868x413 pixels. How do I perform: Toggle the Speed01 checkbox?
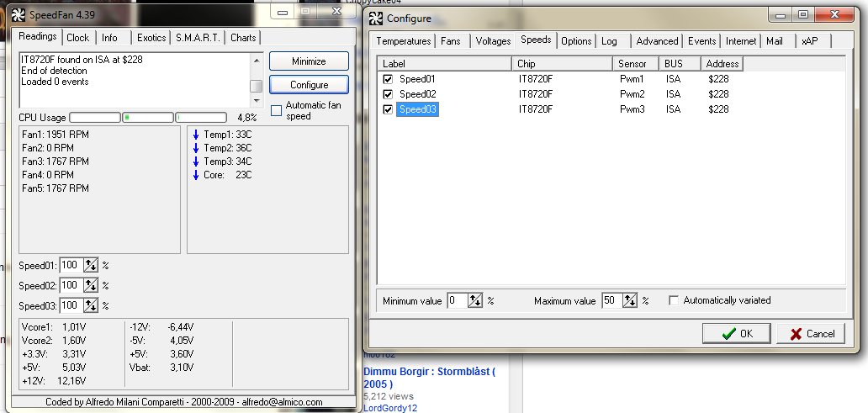pyautogui.click(x=388, y=79)
